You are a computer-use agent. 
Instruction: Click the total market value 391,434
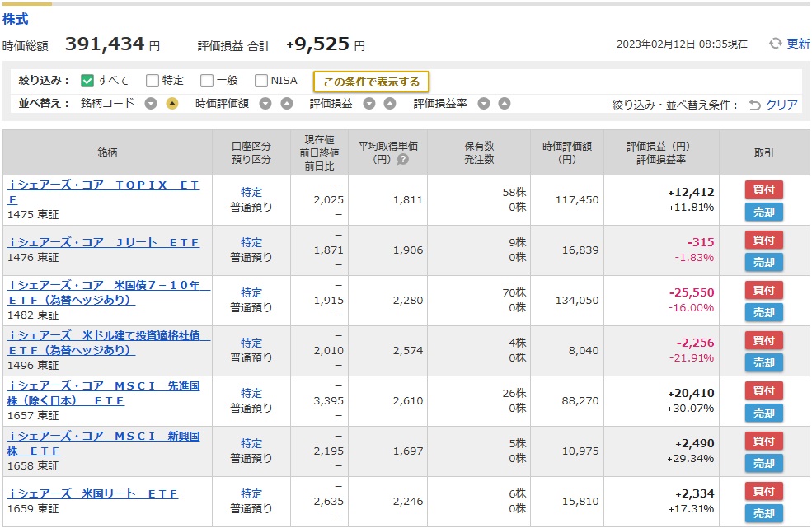click(105, 44)
